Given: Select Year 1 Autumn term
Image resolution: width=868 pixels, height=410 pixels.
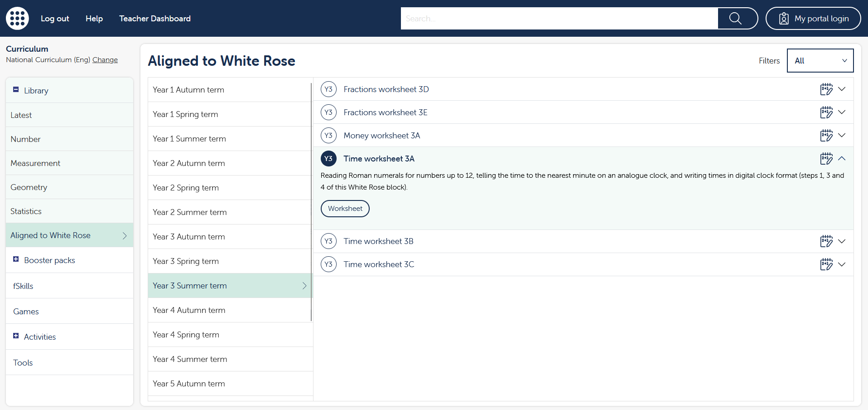Looking at the screenshot, I should click(230, 90).
